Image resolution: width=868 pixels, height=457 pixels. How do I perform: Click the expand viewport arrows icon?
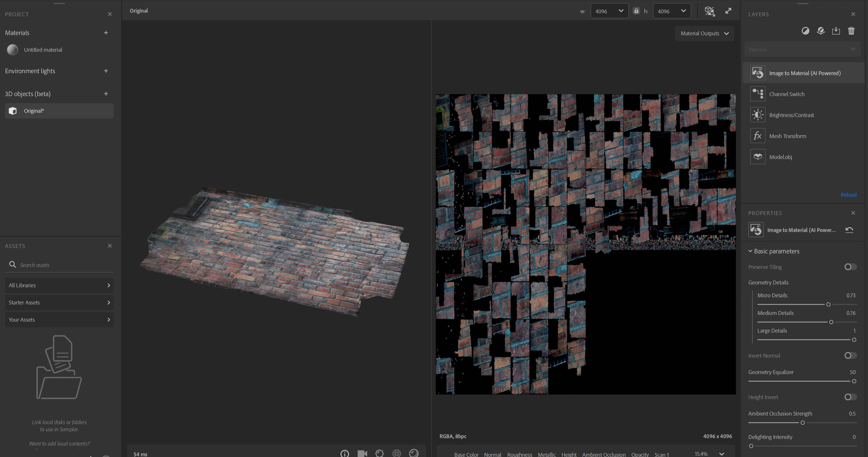coord(728,11)
